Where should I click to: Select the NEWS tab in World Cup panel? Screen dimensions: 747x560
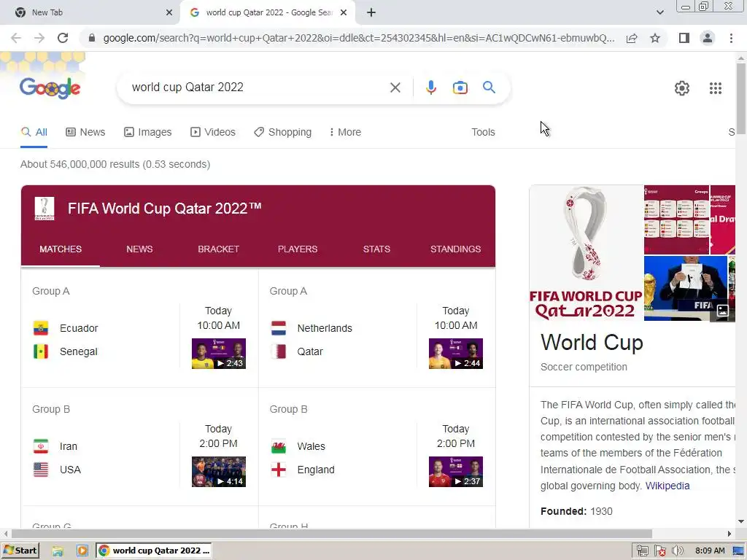click(x=139, y=249)
